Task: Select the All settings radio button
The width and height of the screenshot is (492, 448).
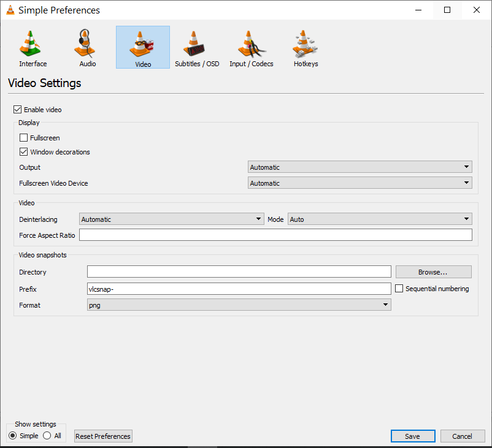Action: coord(47,436)
